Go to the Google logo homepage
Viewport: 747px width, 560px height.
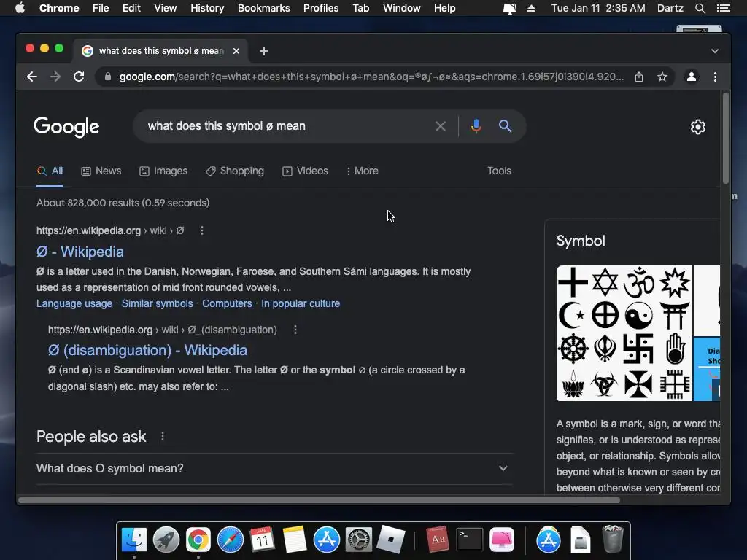click(66, 127)
